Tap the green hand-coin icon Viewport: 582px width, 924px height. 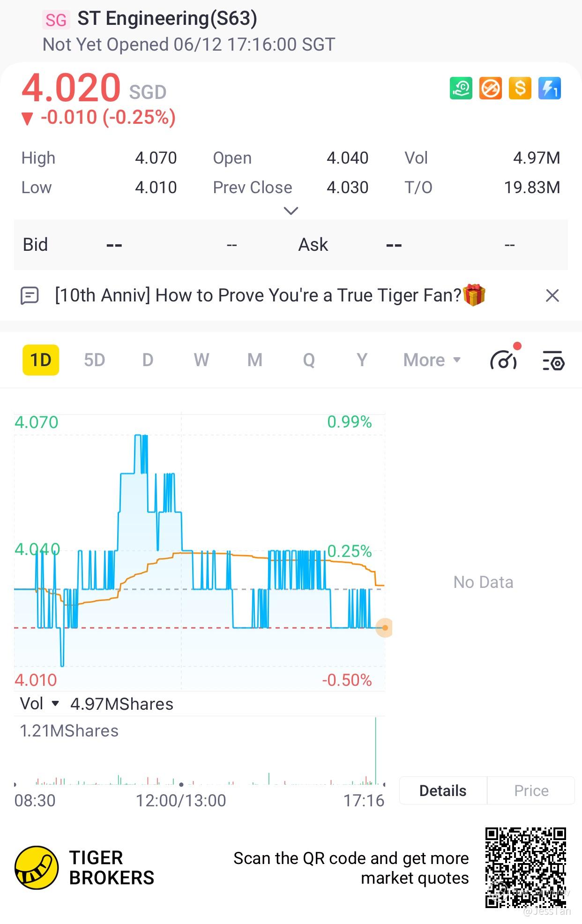coord(461,88)
